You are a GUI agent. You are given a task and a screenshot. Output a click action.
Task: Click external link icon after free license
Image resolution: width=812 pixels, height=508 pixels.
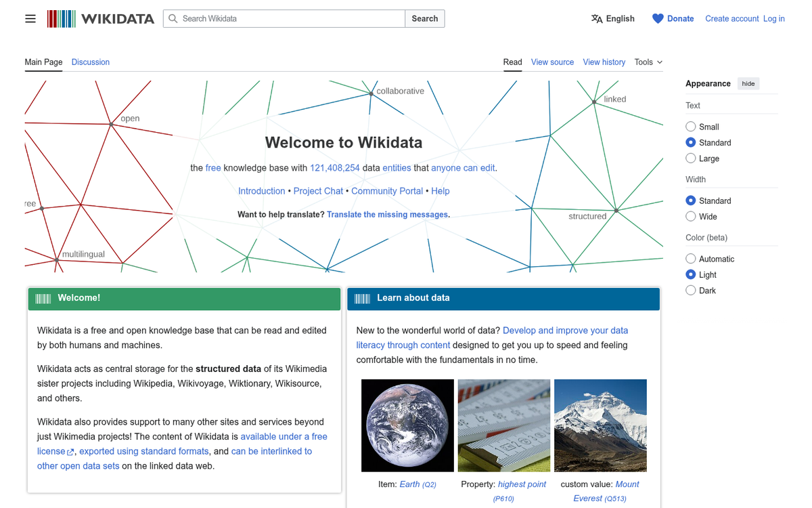tap(71, 452)
